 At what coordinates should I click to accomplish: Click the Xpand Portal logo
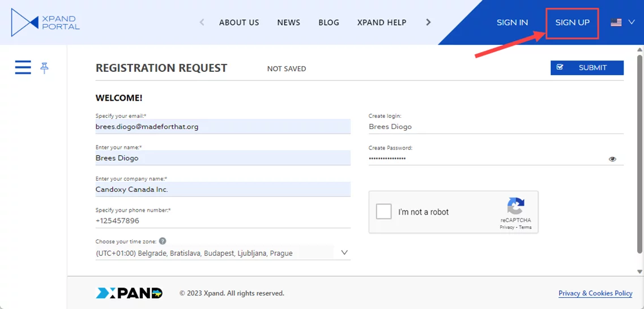tap(45, 23)
